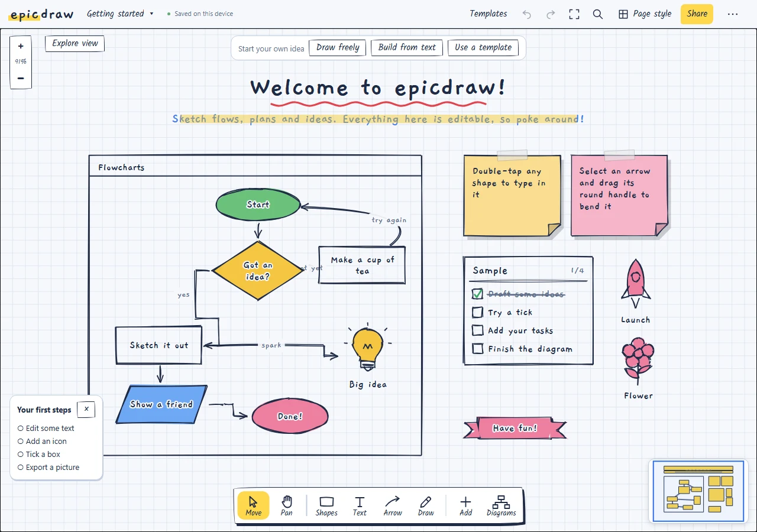Open the Templates menu

click(489, 14)
